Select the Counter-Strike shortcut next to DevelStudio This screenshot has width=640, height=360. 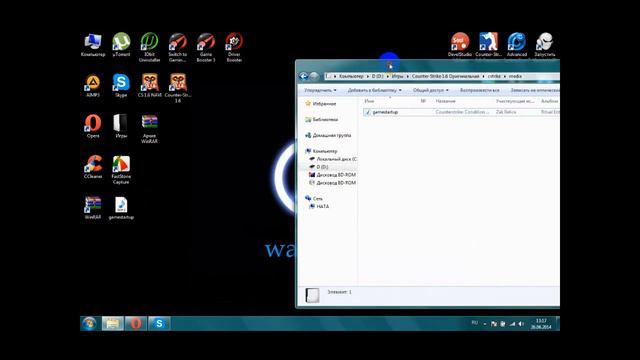point(488,45)
